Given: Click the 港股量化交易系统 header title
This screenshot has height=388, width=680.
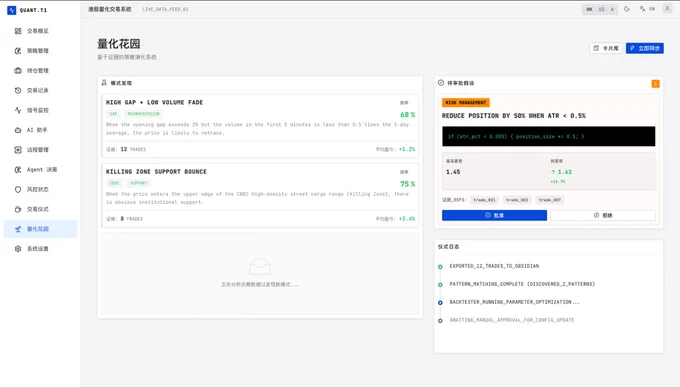Looking at the screenshot, I should [110, 9].
